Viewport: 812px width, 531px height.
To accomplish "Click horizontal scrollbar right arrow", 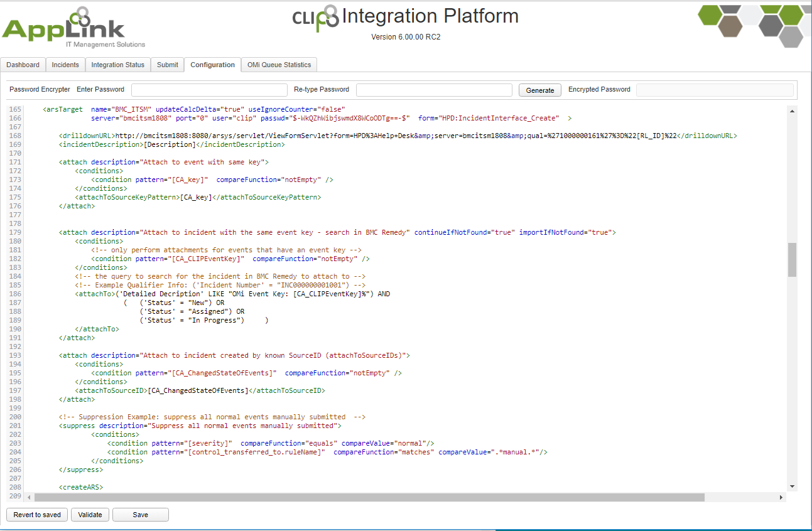I will coord(782,497).
